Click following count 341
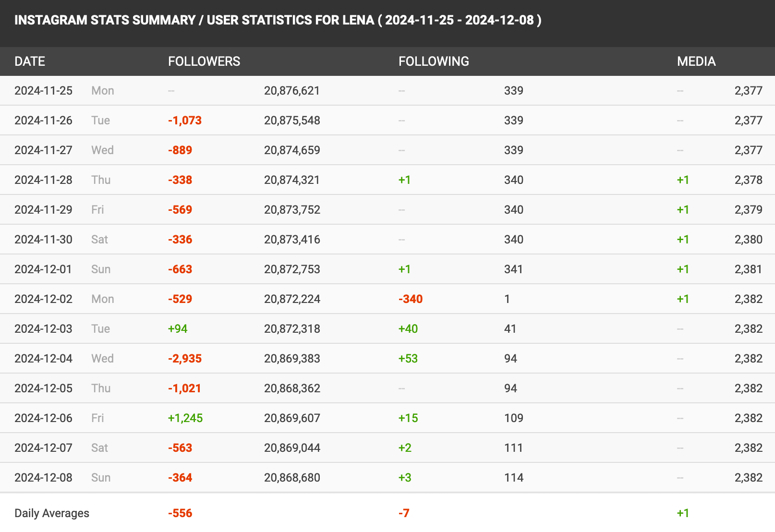Image resolution: width=775 pixels, height=532 pixels. coord(513,269)
